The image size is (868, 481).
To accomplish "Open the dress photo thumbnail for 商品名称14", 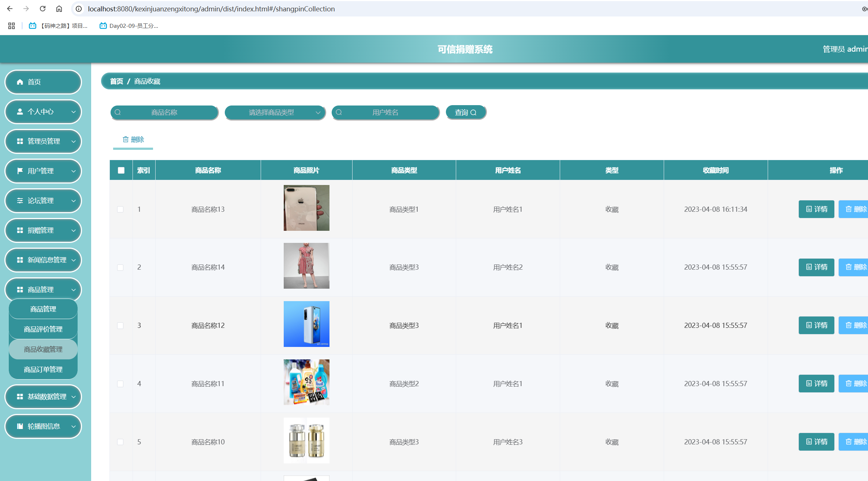I will click(306, 266).
